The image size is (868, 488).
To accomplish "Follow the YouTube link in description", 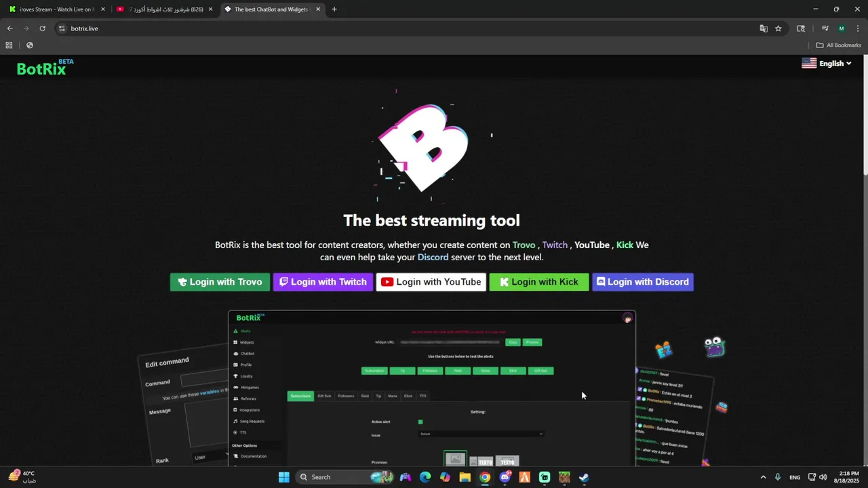I will [592, 245].
